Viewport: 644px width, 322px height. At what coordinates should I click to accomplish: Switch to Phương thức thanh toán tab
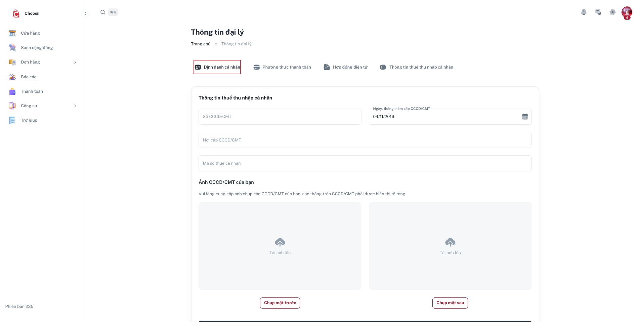pos(282,67)
